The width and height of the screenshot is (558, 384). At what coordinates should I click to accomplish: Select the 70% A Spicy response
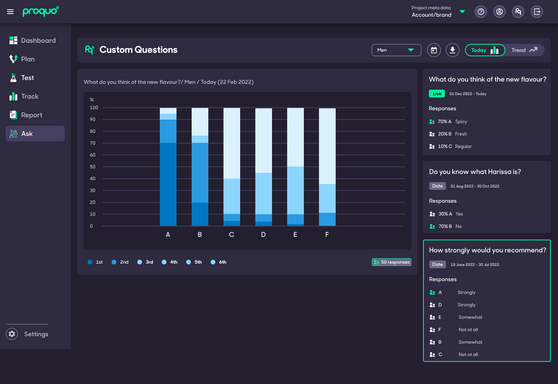pyautogui.click(x=448, y=122)
